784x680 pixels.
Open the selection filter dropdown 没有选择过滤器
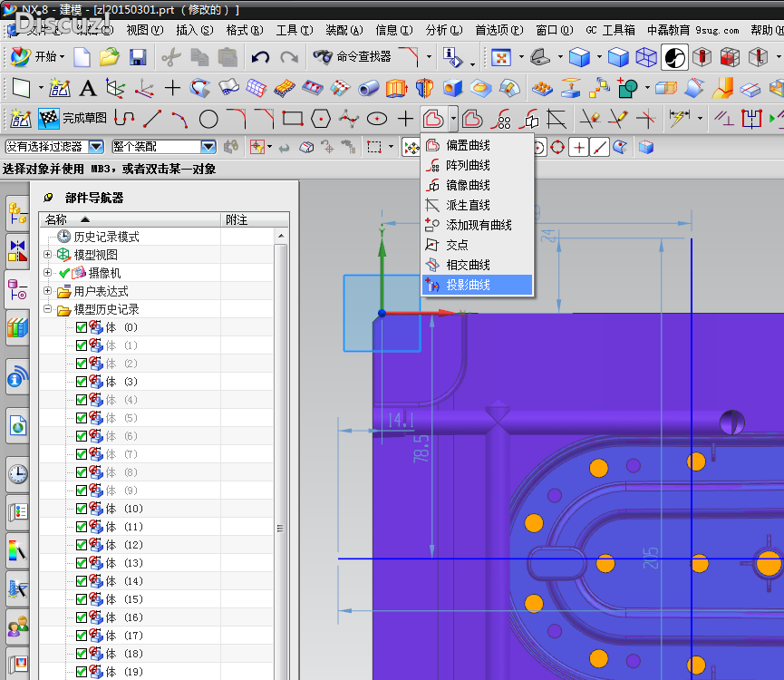click(x=96, y=147)
